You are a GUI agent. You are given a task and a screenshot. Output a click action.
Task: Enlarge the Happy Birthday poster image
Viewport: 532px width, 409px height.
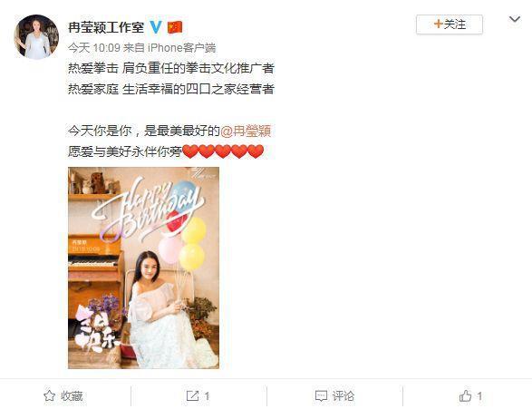[x=143, y=268]
